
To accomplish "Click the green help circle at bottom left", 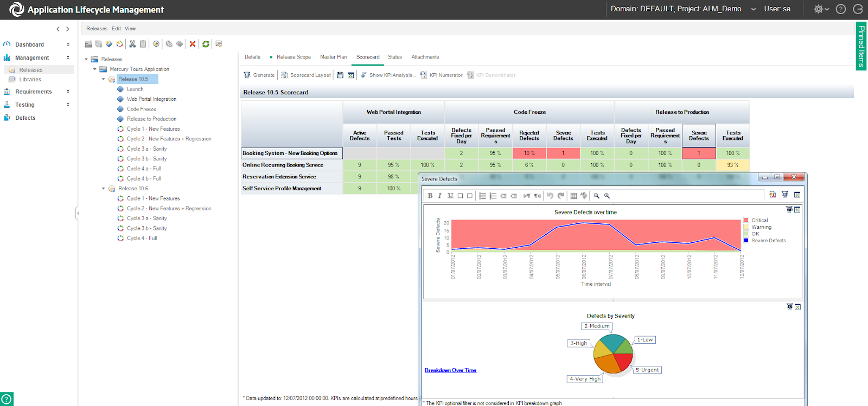I will coord(7,399).
